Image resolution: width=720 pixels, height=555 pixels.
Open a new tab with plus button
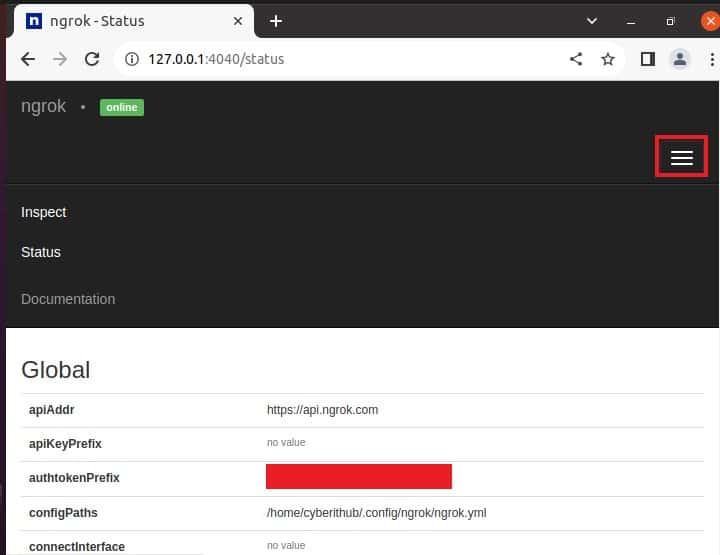coord(276,21)
